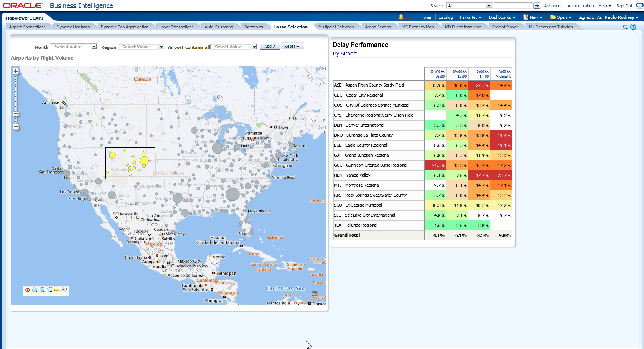Open the dashboard page options icon
This screenshot has width=644, height=349.
625,27
